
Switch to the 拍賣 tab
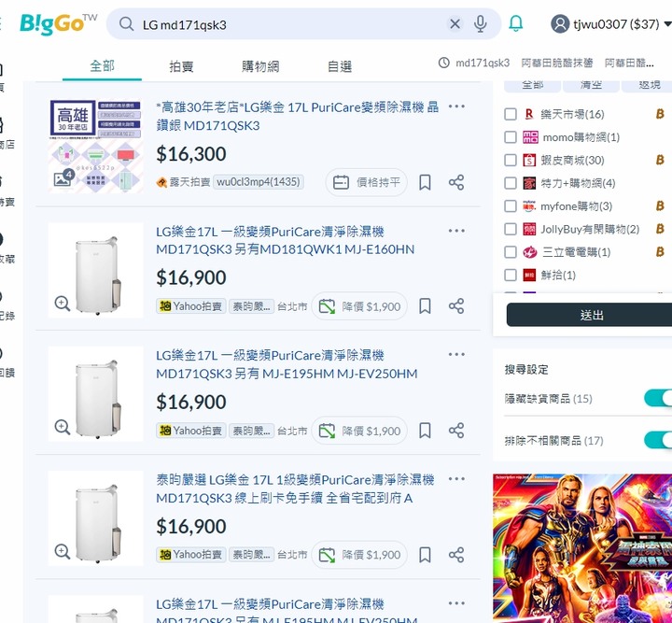click(181, 66)
